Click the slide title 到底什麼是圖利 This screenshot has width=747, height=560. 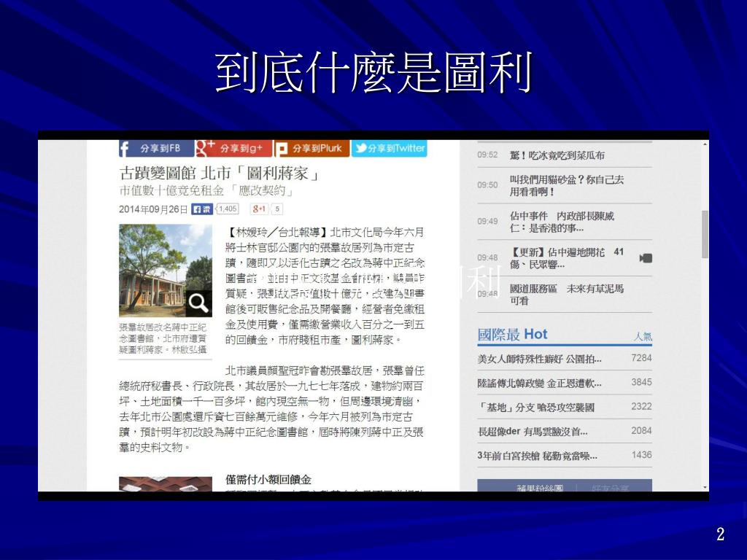point(373,72)
